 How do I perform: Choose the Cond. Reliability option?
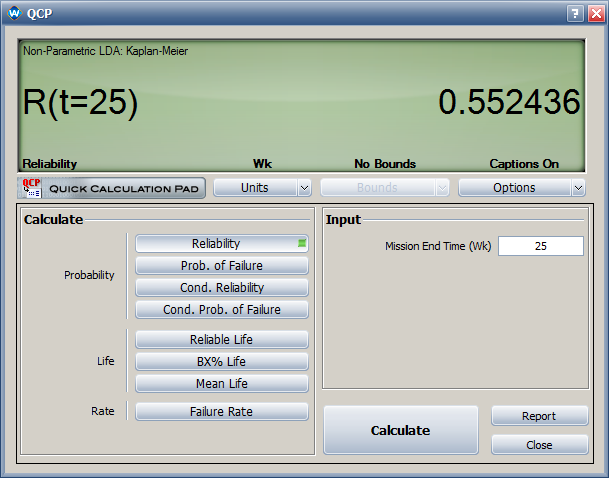click(x=221, y=287)
